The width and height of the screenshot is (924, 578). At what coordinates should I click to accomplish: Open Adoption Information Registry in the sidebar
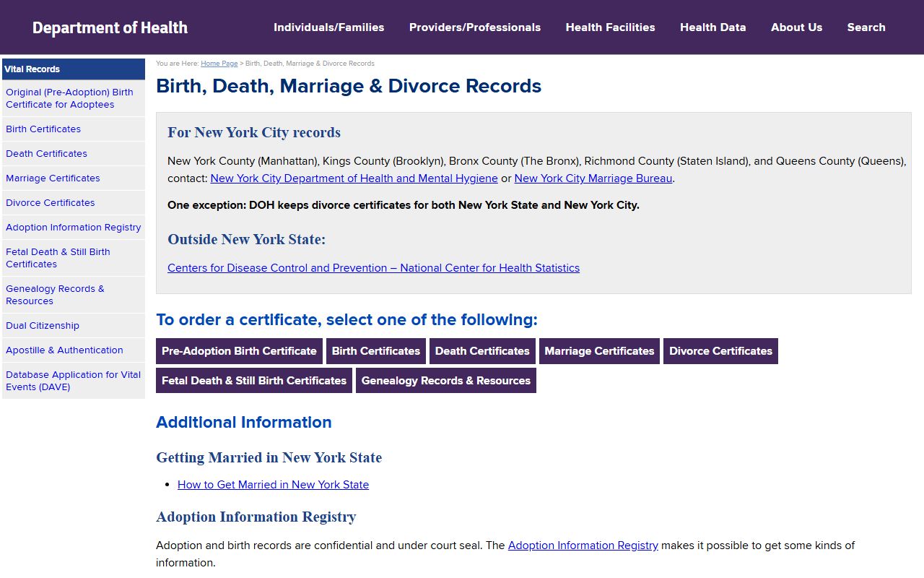click(74, 228)
